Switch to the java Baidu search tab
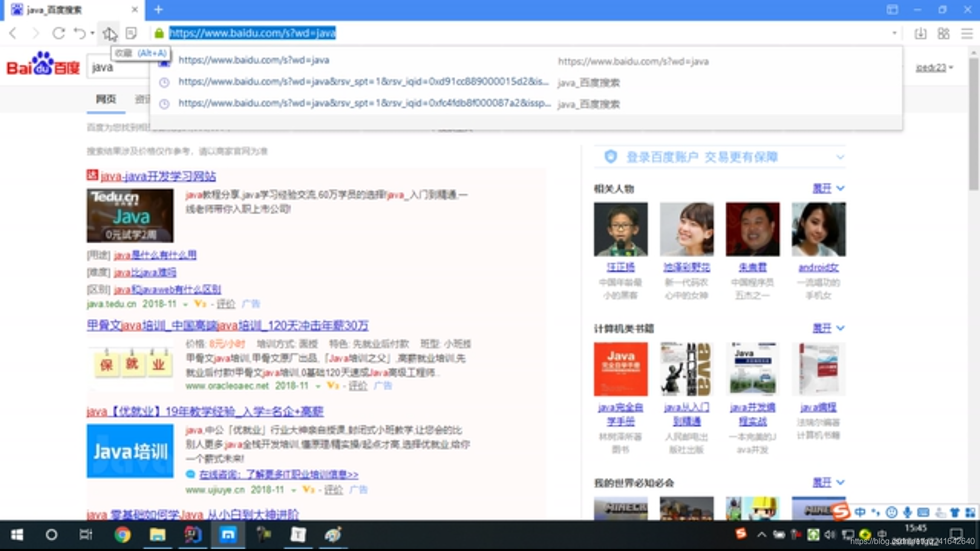The height and width of the screenshot is (551, 980). pos(72,10)
